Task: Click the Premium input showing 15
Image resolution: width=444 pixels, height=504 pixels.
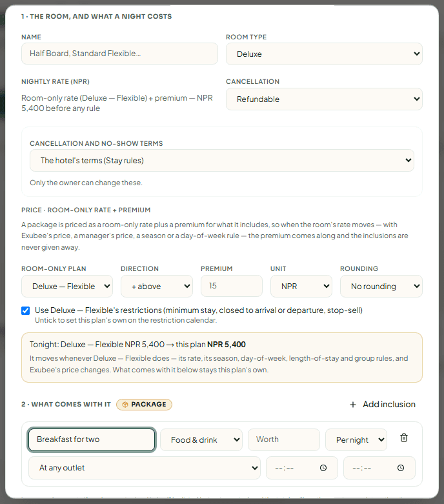Action: coord(232,286)
